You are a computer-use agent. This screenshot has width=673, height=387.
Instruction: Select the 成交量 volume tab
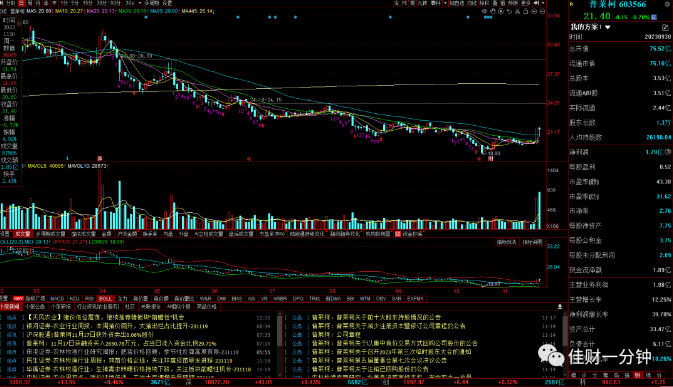(22, 234)
